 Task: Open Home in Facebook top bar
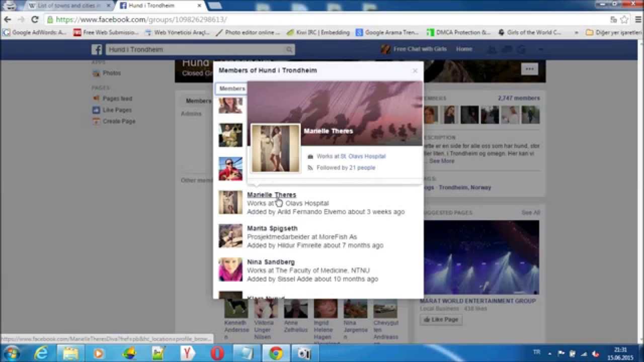click(464, 49)
